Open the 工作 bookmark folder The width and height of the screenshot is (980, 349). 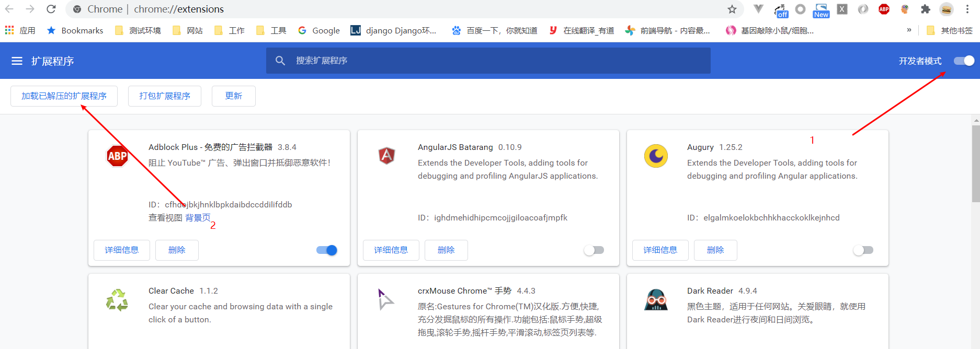(x=229, y=30)
